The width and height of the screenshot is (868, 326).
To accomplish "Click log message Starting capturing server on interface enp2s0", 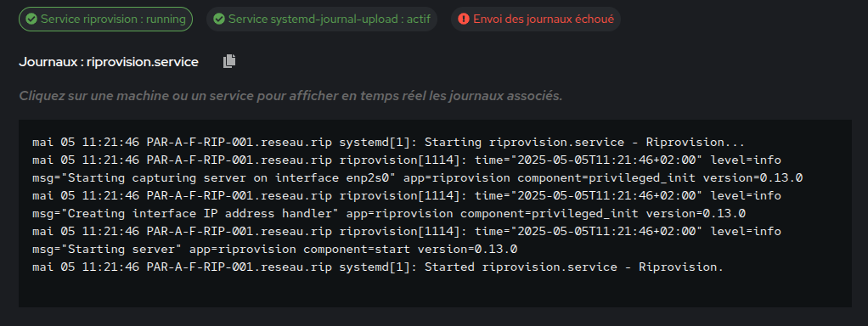I will click(x=417, y=178).
